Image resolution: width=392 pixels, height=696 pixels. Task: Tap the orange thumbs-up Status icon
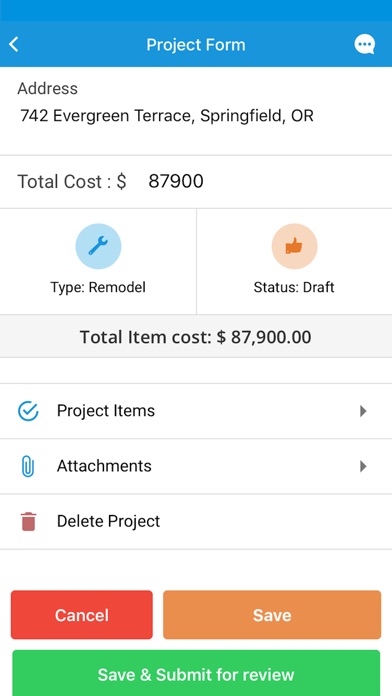coord(294,246)
